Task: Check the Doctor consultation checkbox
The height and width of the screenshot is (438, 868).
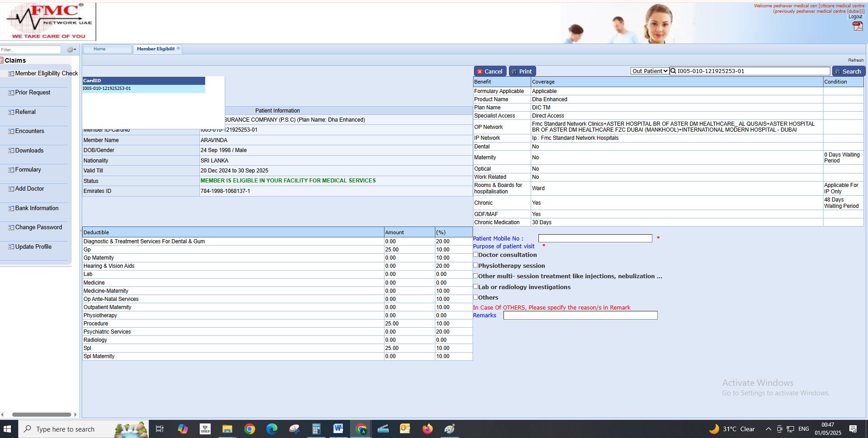Action: click(x=476, y=255)
